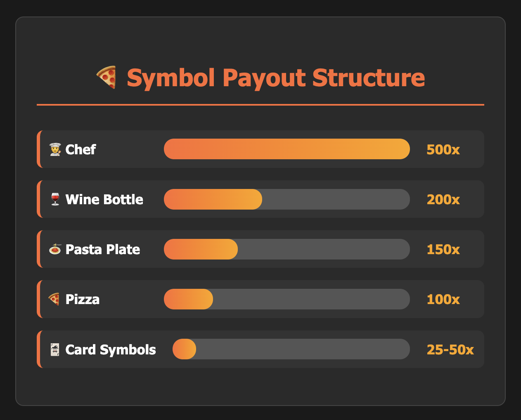Viewport: 521px width, 420px height.
Task: Click the Wine Bottle payout bar
Action: coord(287,200)
